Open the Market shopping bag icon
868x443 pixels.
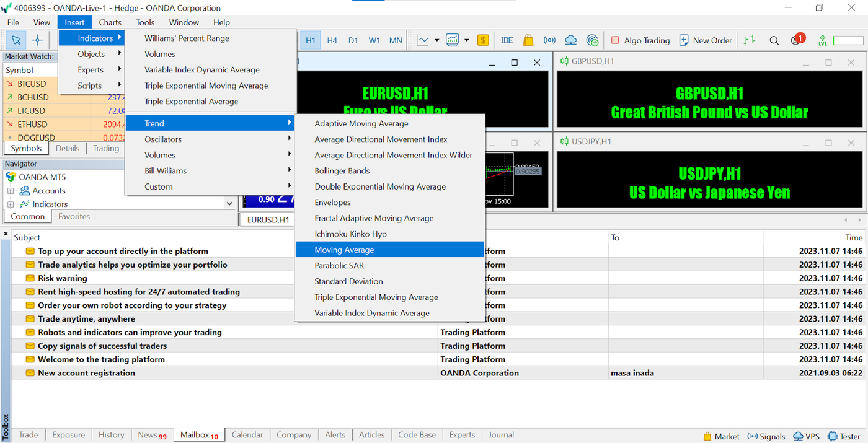[528, 40]
